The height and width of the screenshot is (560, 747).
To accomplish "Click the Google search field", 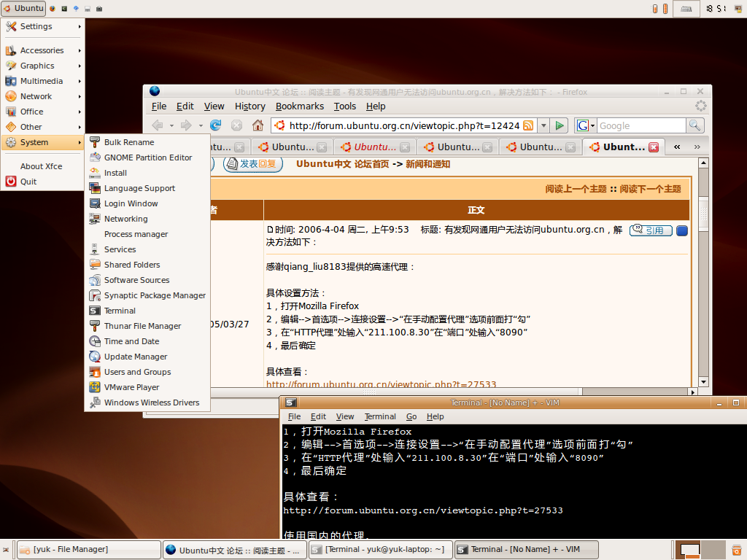I will 642,125.
